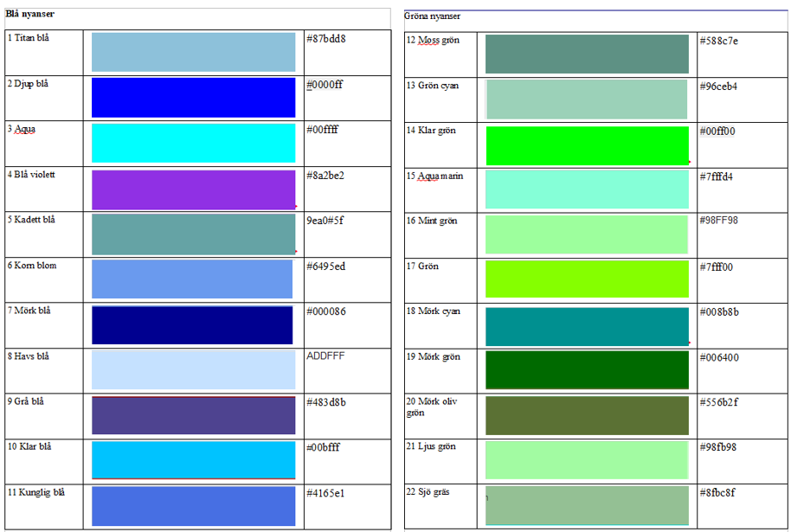Click the hex code #4165e1
The image size is (791, 532).
click(325, 493)
